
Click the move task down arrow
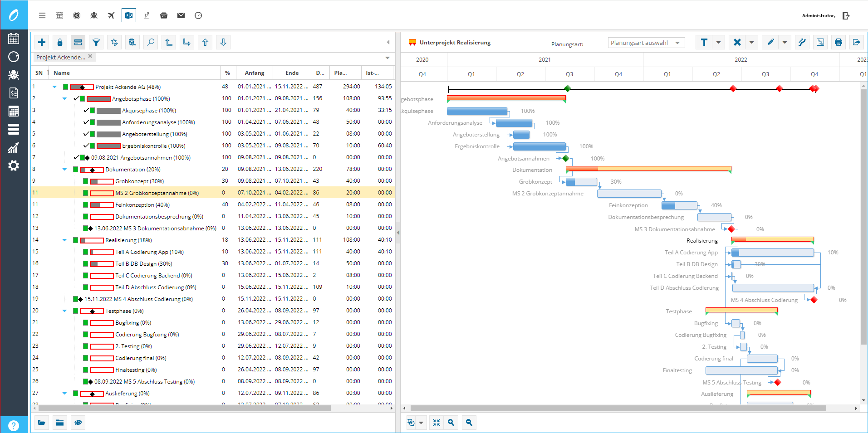click(x=223, y=42)
